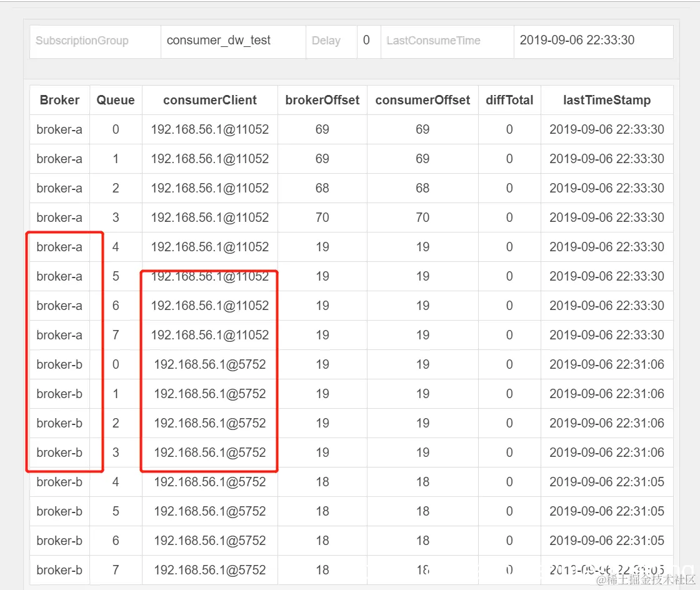Click the consumerOffset column header
This screenshot has width=700, height=590.
coord(422,100)
